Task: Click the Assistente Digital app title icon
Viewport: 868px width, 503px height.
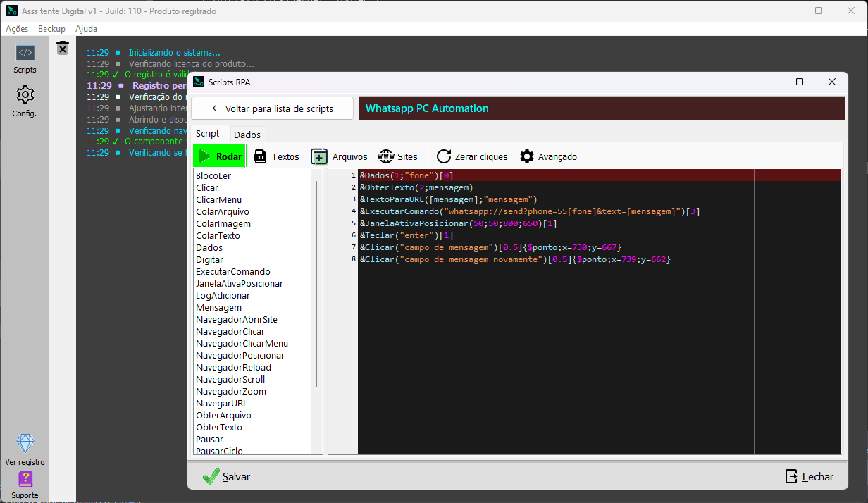Action: pyautogui.click(x=12, y=11)
